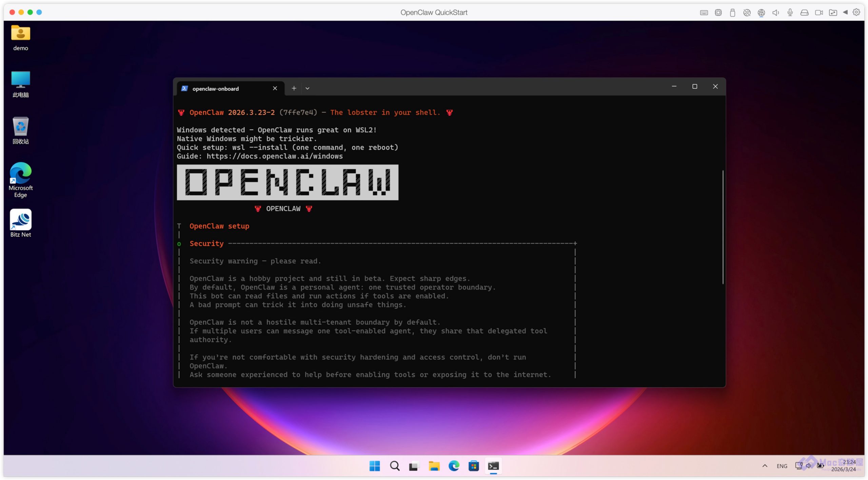Click the shared folder icon in toolbar

(x=833, y=13)
